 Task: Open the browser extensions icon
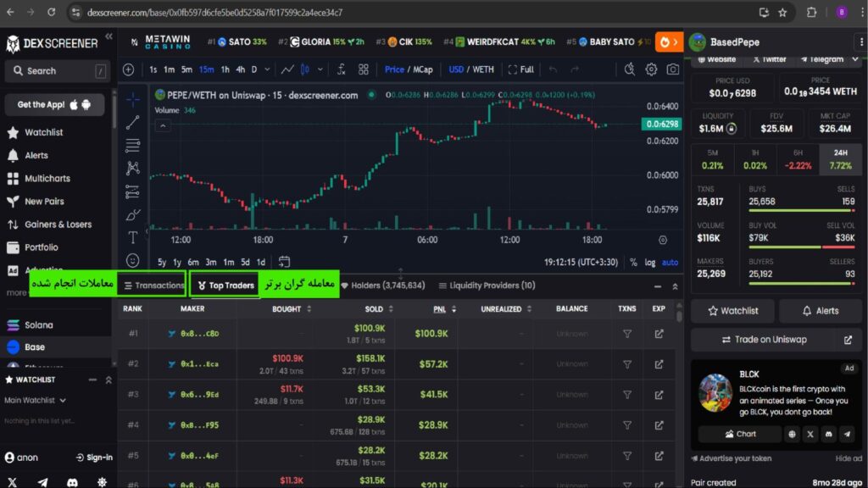pos(811,12)
